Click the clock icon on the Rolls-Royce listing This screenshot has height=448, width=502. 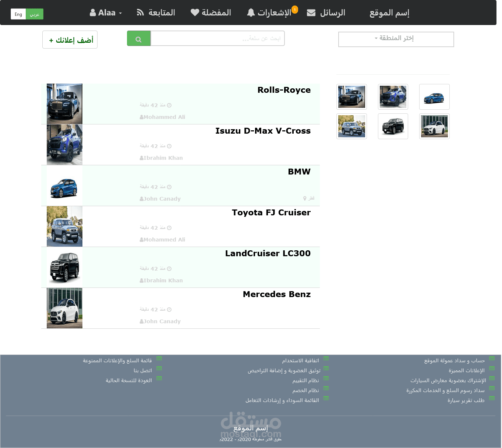[169, 105]
